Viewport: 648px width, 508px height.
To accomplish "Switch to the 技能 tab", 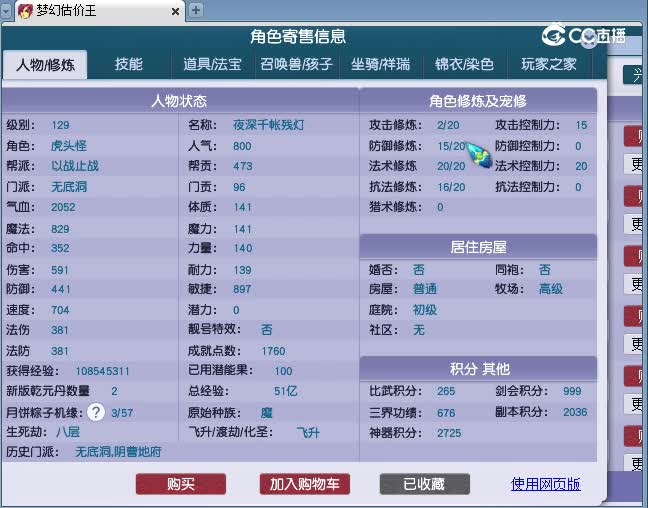I will [x=129, y=64].
